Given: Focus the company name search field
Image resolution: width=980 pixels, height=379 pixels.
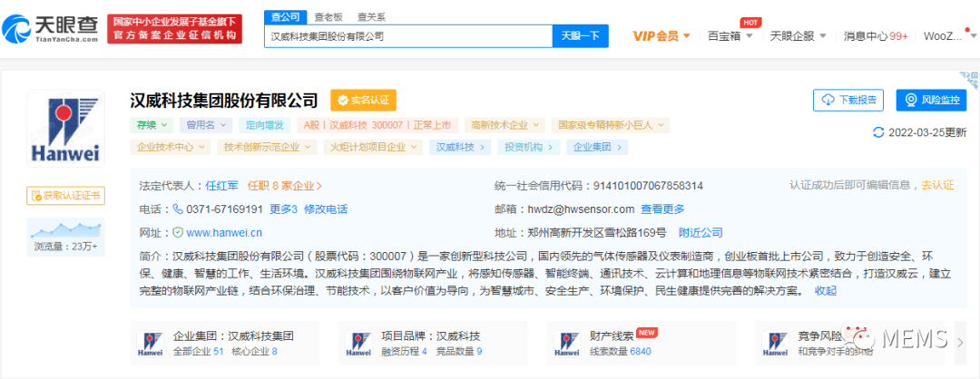Looking at the screenshot, I should [408, 36].
